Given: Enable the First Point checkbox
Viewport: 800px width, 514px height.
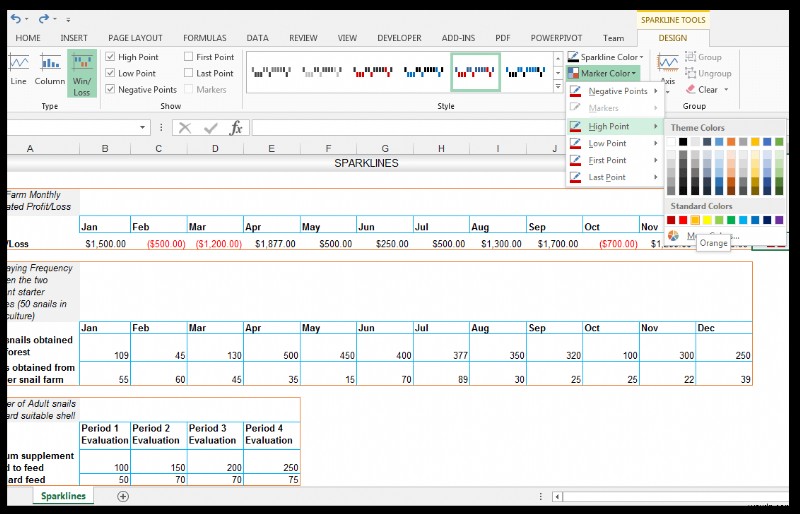Looking at the screenshot, I should pos(189,57).
